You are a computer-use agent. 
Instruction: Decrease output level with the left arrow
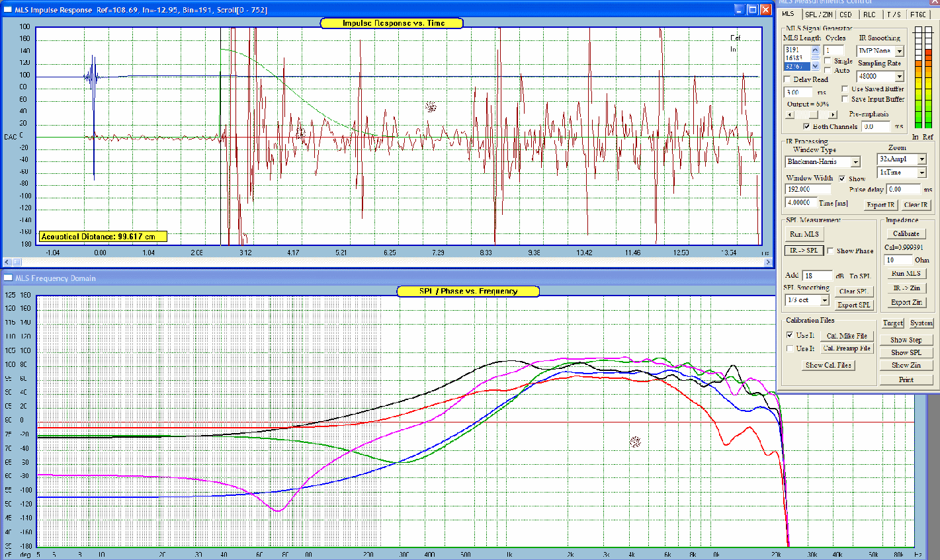(789, 115)
